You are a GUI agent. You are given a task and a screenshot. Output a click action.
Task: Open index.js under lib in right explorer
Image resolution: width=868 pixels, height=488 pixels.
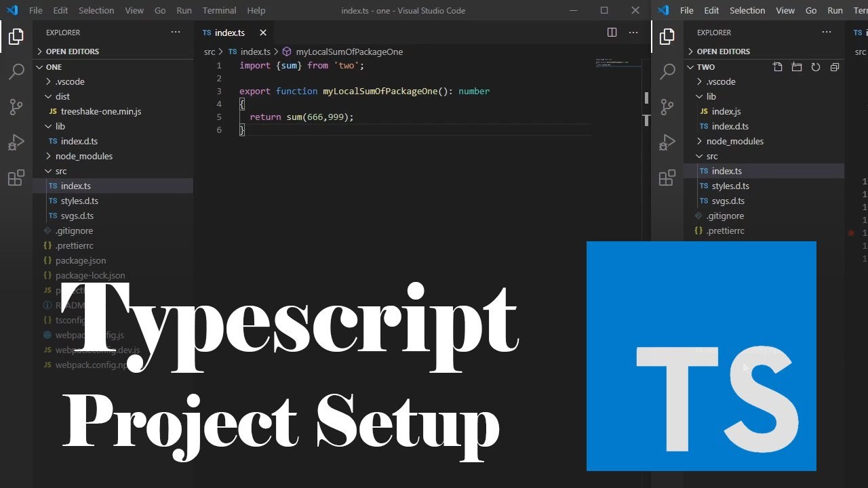tap(764, 111)
